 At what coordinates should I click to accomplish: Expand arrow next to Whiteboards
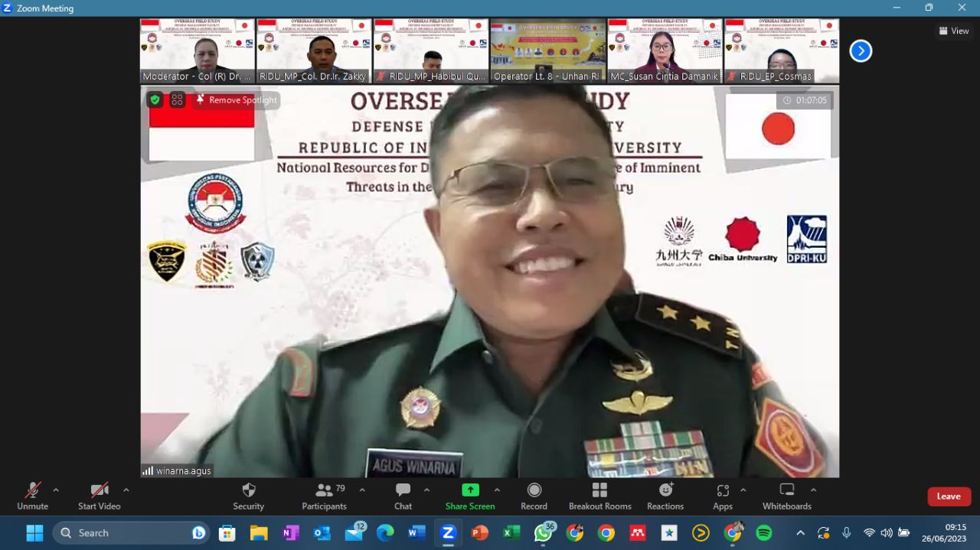click(813, 490)
